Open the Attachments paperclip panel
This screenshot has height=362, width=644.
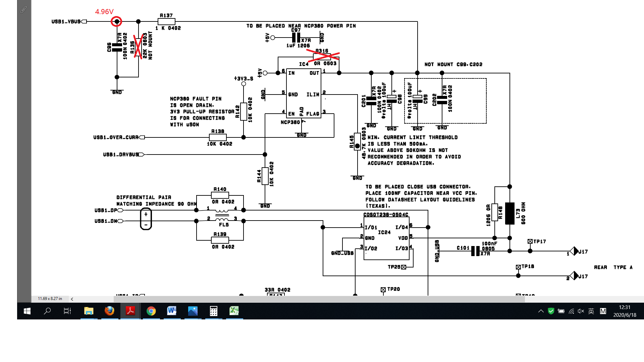click(23, 10)
